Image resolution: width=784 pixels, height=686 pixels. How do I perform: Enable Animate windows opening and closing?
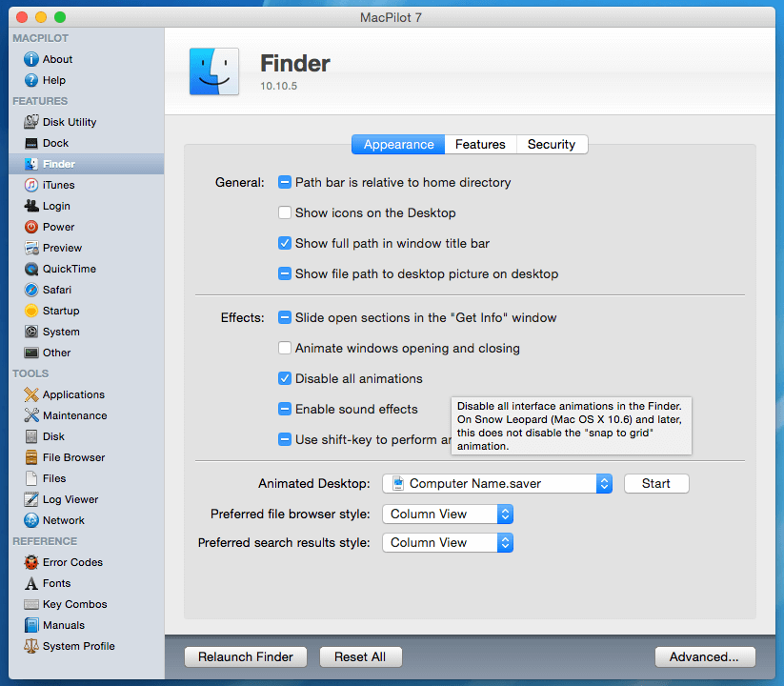[x=285, y=349]
